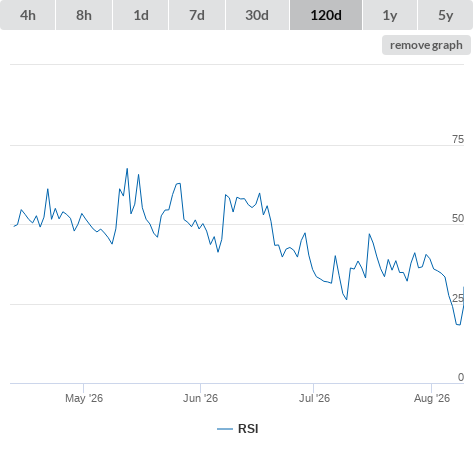Screen dimensions: 474x455
Task: Choose the 7d time range
Action: point(197,15)
